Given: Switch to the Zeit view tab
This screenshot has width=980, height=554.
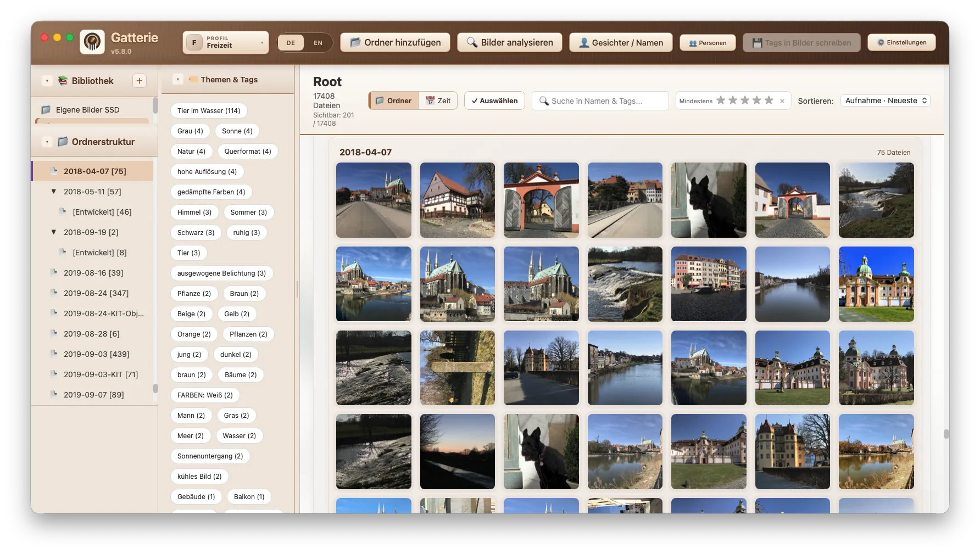Looking at the screenshot, I should pyautogui.click(x=438, y=100).
